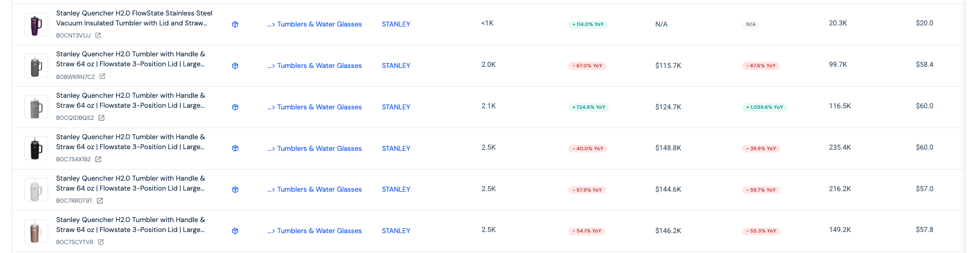Open external link icon next to B0C7S4X1BZ
The height and width of the screenshot is (253, 980).
98,159
